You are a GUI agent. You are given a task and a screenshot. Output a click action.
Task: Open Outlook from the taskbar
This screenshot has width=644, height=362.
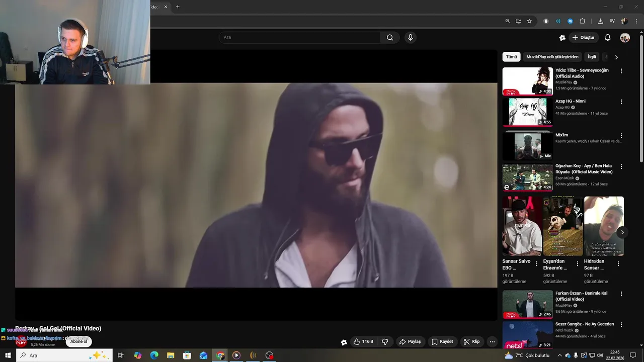203,355
